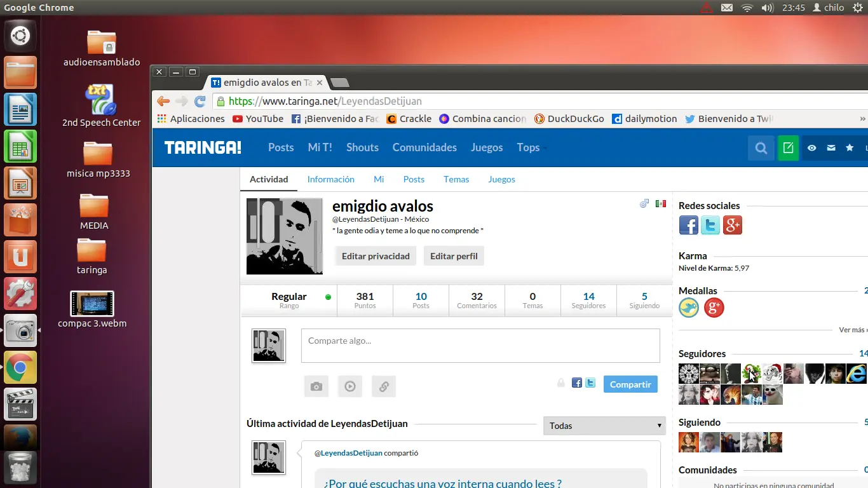Click the large profile picture
The width and height of the screenshot is (868, 488).
(x=285, y=236)
